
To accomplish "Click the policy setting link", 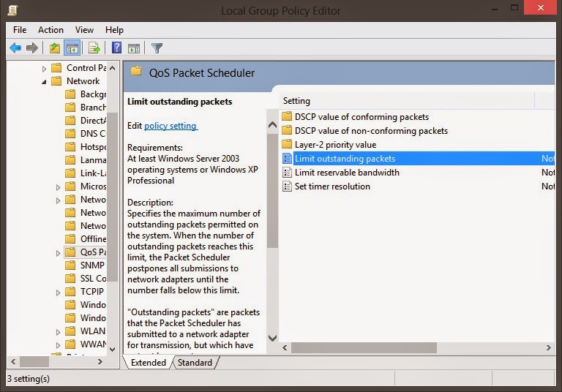I will pyautogui.click(x=171, y=126).
